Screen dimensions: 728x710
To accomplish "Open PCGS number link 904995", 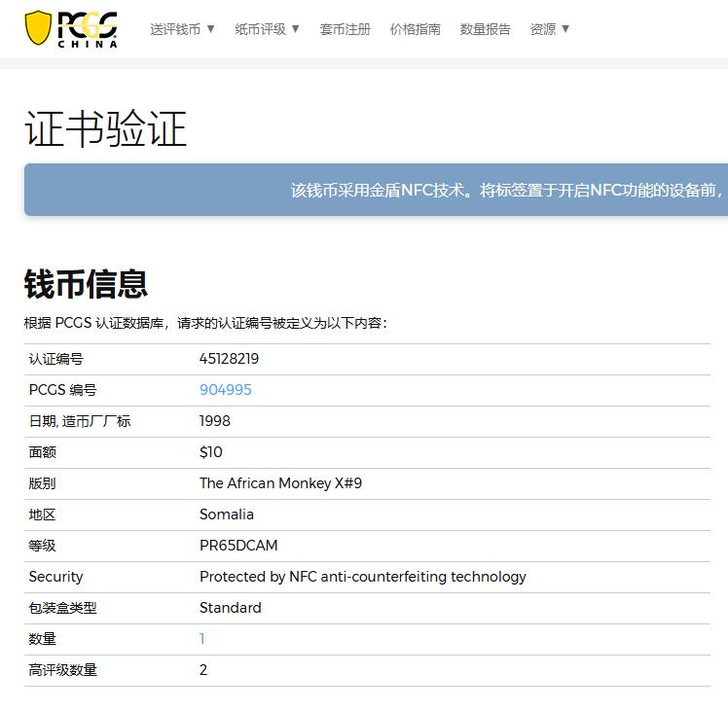I will point(226,390).
